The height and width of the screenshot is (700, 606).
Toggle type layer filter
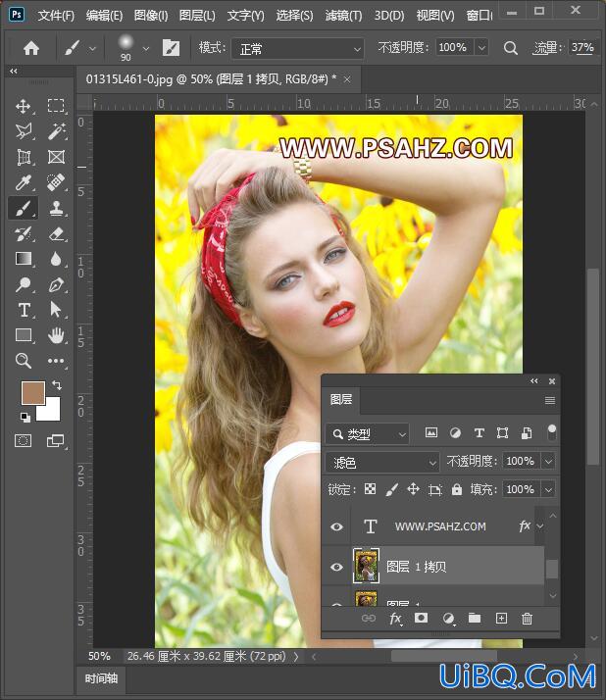480,432
